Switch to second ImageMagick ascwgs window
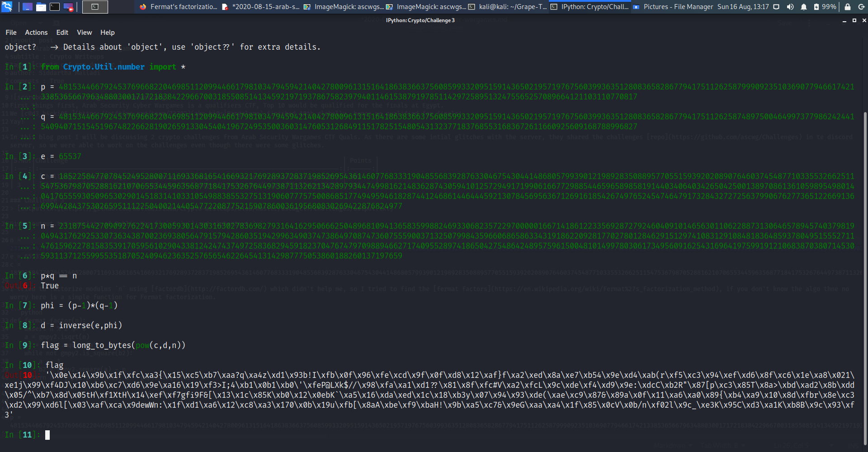 [x=425, y=7]
